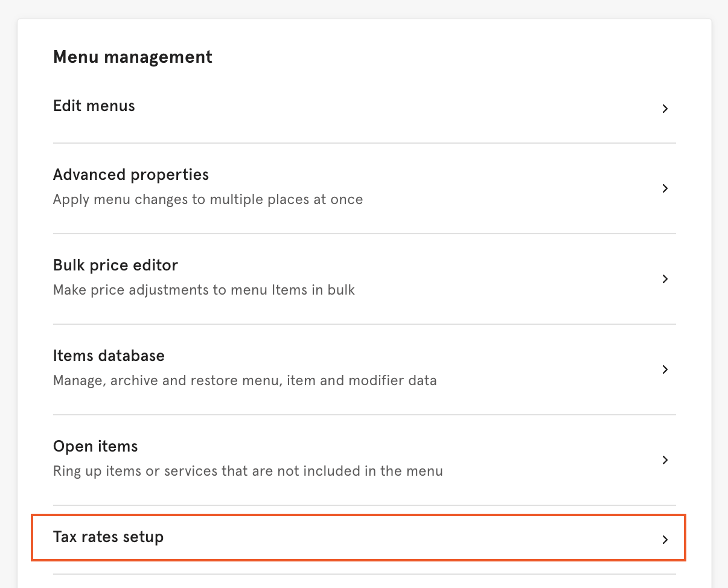Open Advanced properties settings
728x588 pixels.
(x=131, y=175)
